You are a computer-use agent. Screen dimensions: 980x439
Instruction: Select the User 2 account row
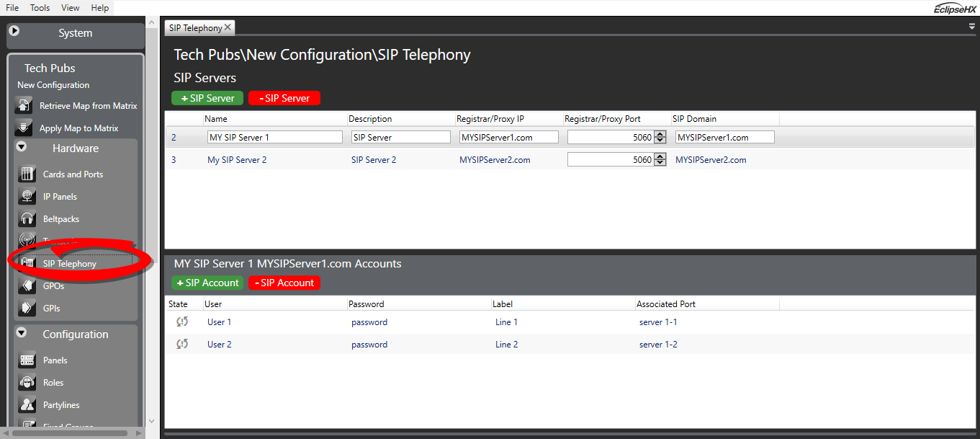point(570,345)
